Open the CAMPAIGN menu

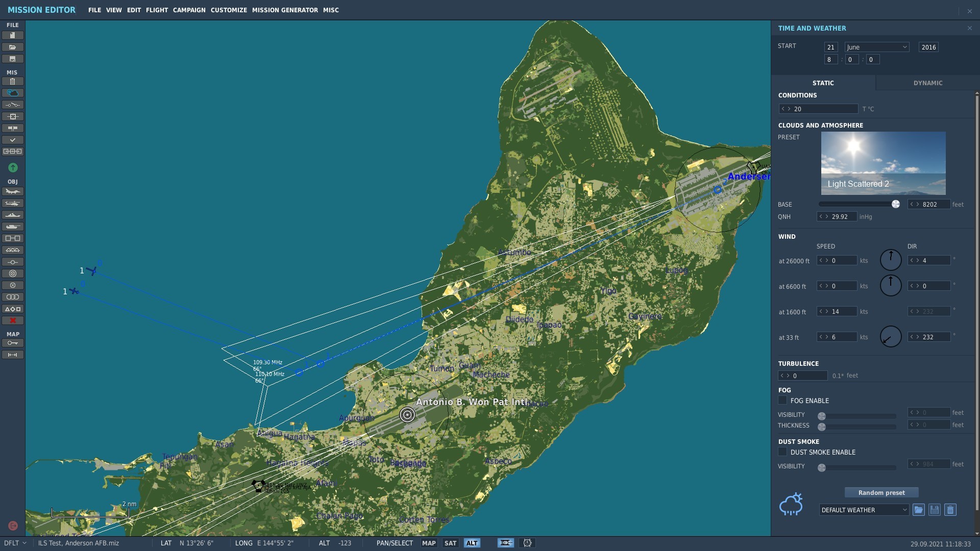click(x=189, y=10)
